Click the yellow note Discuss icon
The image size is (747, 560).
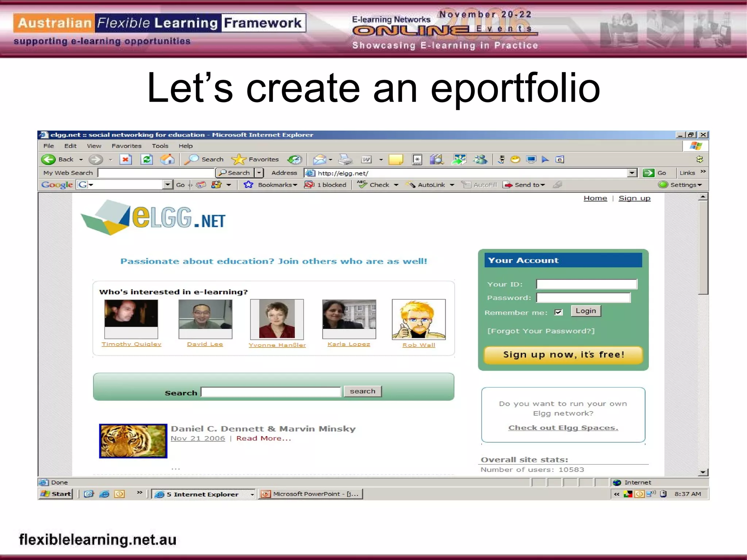click(396, 159)
